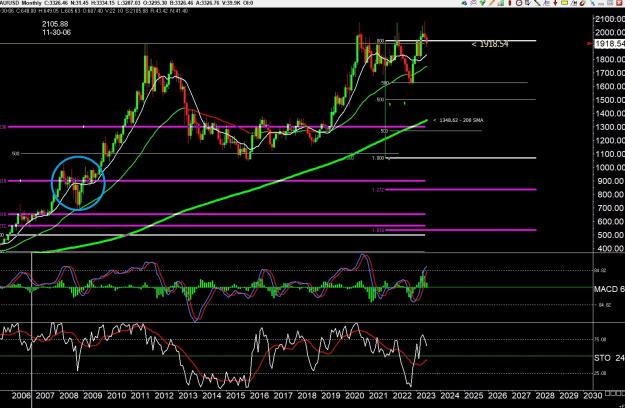
Task: Select the '< 1918.54' price annotation
Action: (x=490, y=44)
